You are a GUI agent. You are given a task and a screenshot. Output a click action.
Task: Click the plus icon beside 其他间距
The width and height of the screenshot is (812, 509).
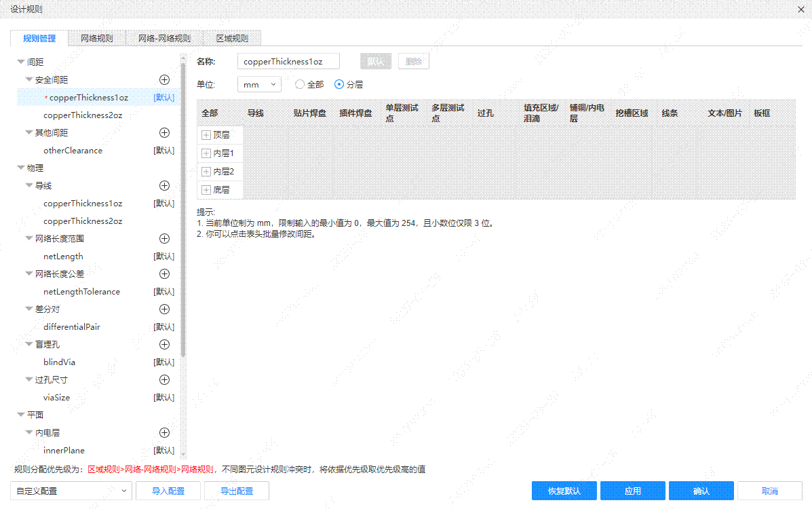click(164, 132)
